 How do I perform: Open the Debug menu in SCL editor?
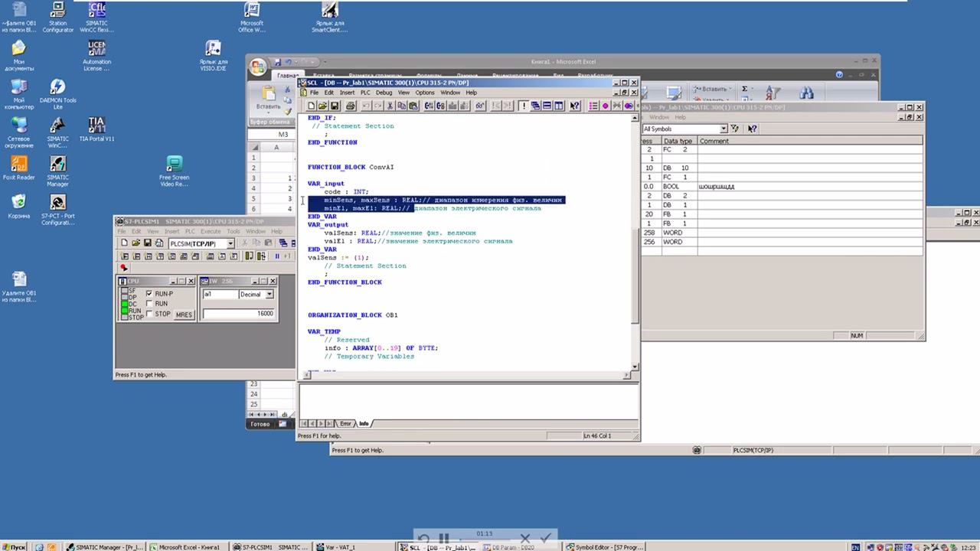click(x=384, y=93)
